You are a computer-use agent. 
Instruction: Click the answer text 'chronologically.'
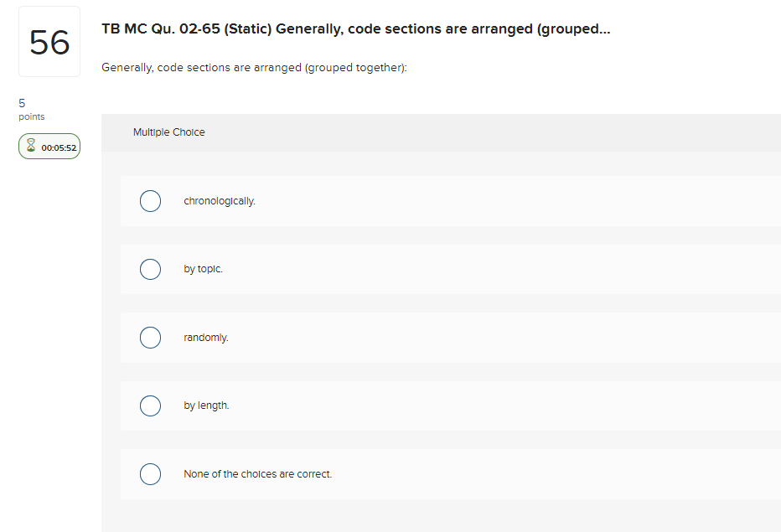point(220,201)
